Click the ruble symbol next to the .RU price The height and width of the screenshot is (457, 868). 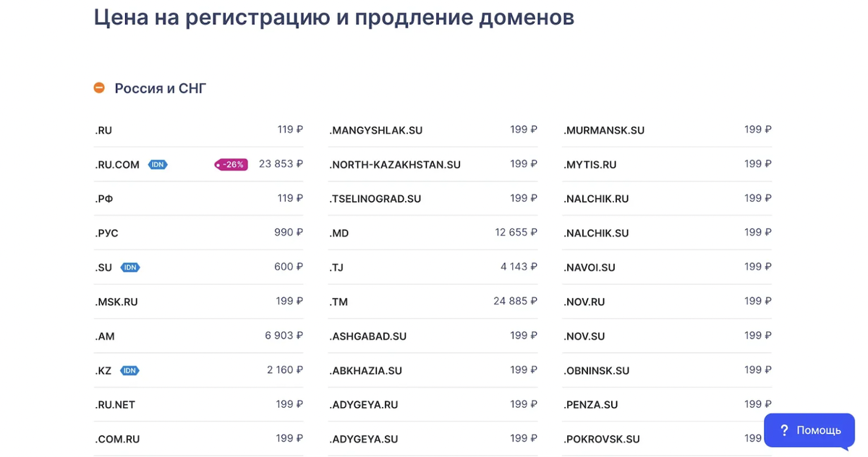pos(299,129)
